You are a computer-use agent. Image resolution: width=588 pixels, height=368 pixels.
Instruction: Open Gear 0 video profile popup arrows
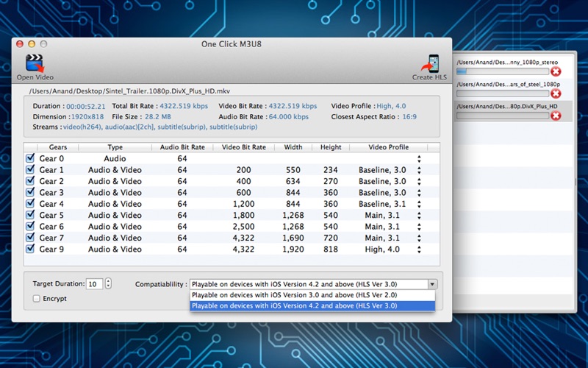coord(419,159)
